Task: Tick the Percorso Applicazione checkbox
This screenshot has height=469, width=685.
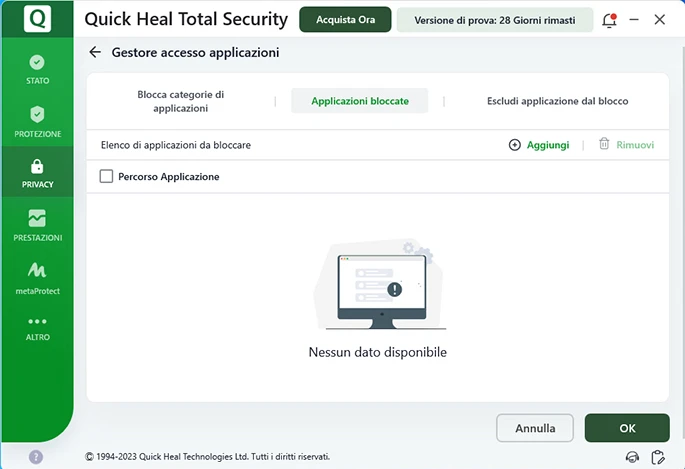Action: [x=107, y=177]
